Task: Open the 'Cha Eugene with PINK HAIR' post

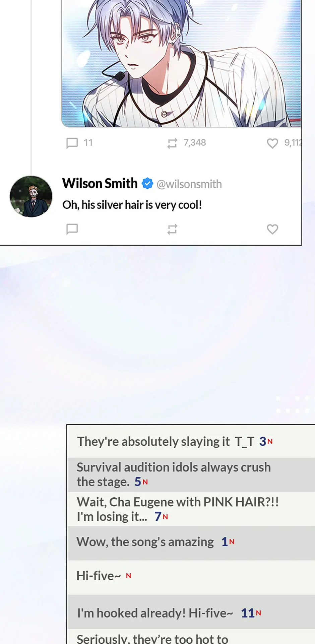Action: [191, 509]
